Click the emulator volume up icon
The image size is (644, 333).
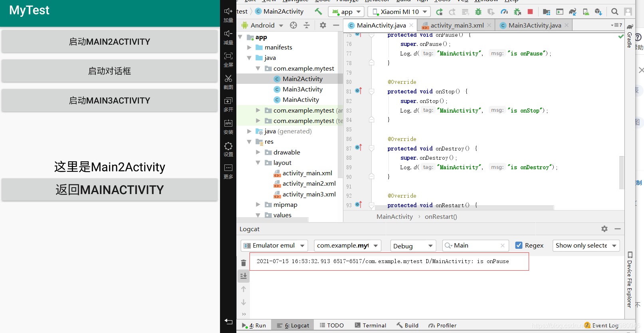(x=228, y=12)
